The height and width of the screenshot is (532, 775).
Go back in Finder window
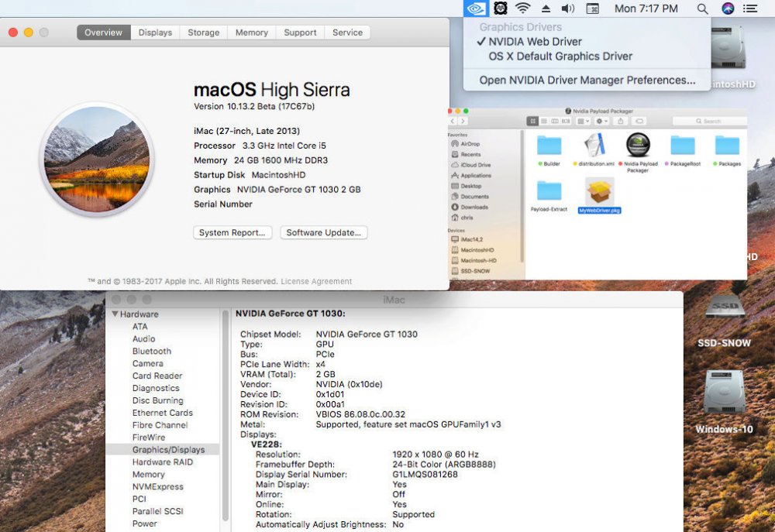453,121
